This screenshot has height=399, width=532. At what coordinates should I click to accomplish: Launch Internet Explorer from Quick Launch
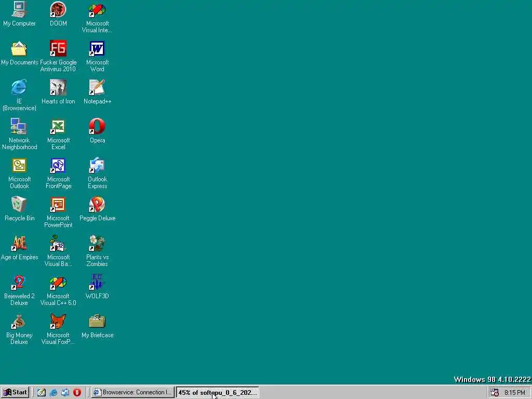pos(54,393)
